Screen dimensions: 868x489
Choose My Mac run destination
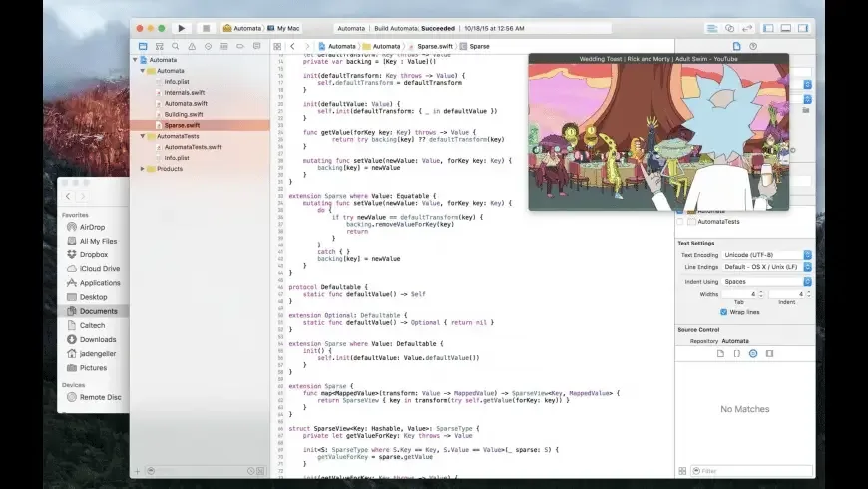(x=284, y=28)
